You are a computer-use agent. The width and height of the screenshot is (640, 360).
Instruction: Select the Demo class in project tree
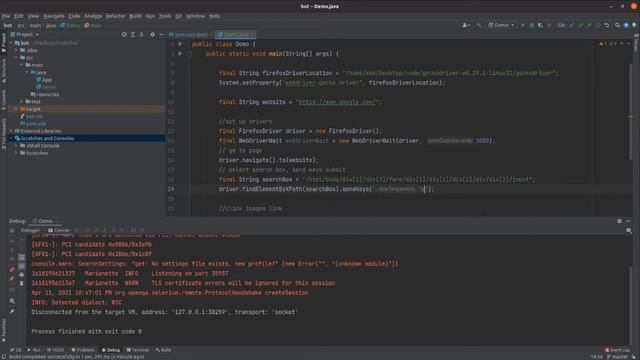46,87
